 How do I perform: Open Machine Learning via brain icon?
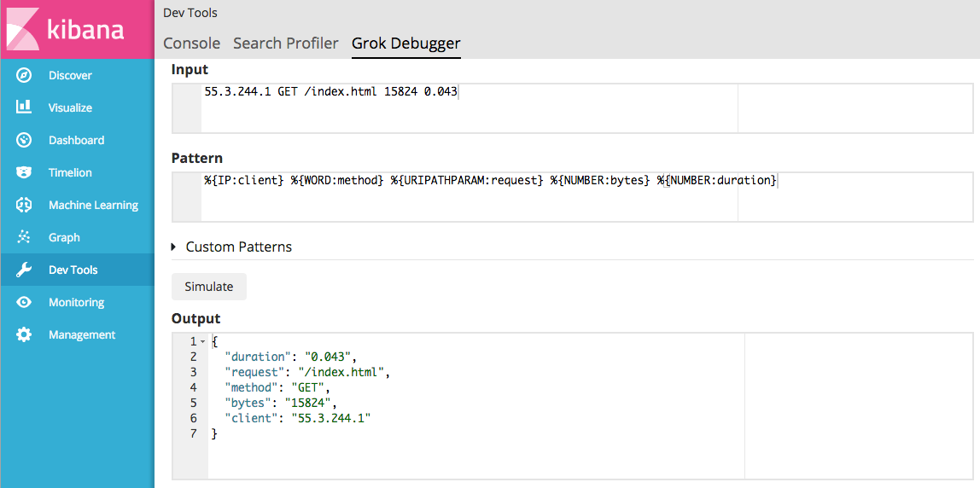[x=24, y=205]
